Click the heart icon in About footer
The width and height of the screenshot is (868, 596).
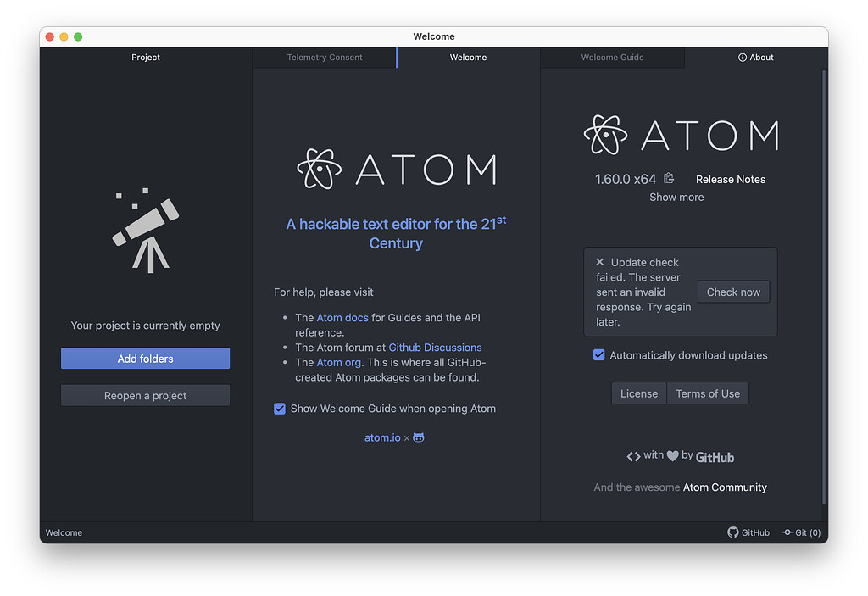(672, 456)
